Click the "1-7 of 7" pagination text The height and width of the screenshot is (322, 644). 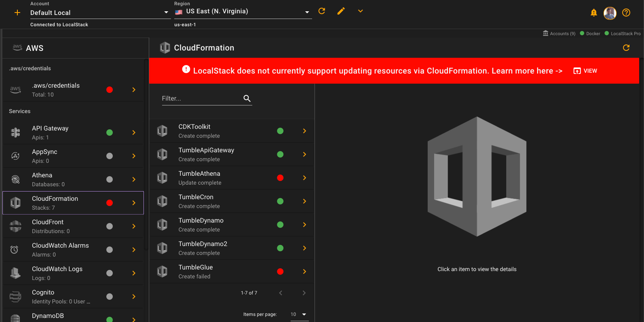click(249, 293)
